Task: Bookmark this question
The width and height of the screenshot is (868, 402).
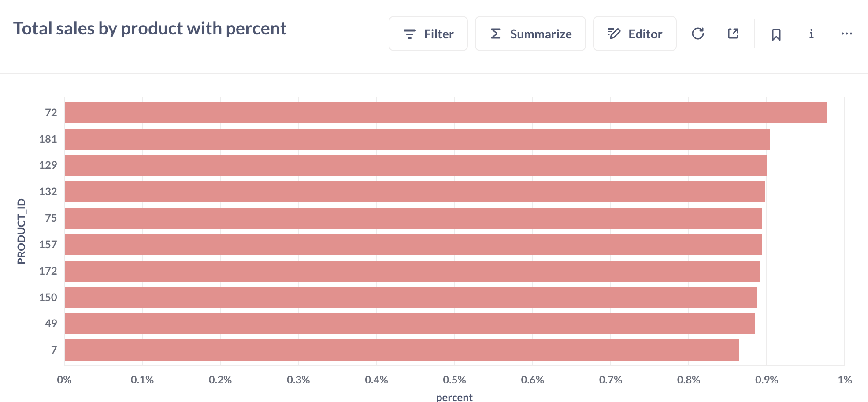Action: pos(776,34)
